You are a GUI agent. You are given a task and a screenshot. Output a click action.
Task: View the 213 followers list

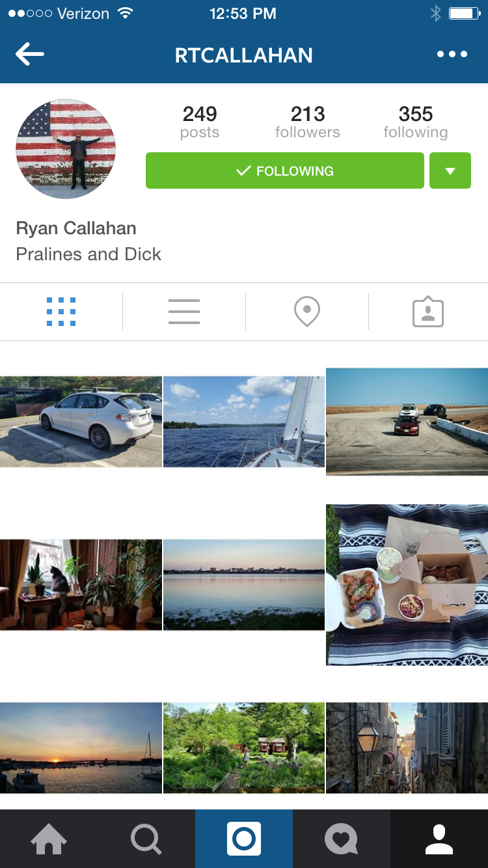pyautogui.click(x=308, y=122)
